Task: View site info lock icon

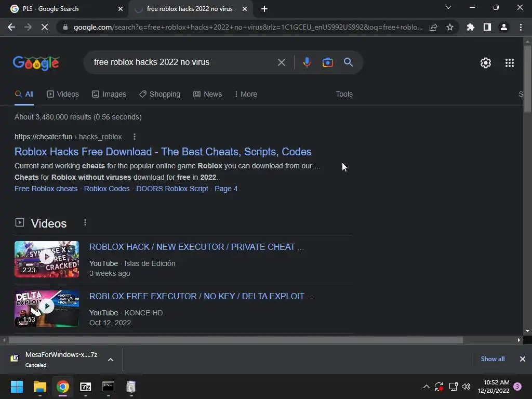Action: (65, 27)
